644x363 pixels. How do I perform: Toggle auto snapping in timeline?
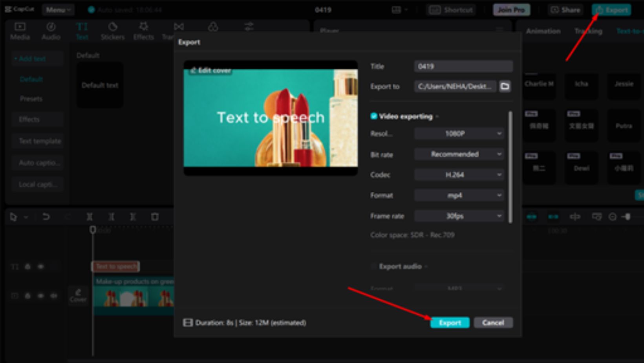[x=553, y=216]
